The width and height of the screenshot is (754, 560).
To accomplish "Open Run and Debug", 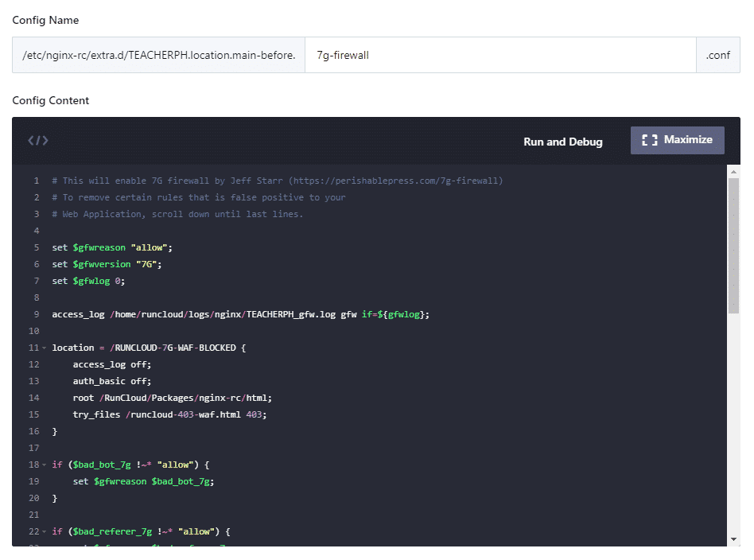I will (562, 142).
